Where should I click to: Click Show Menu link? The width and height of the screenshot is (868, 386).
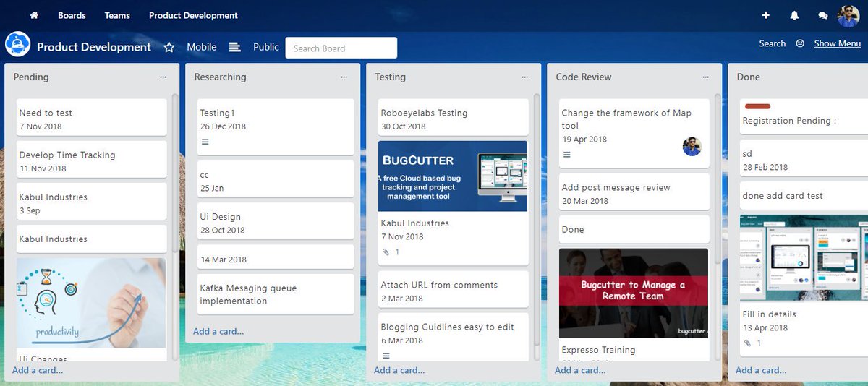pos(837,43)
